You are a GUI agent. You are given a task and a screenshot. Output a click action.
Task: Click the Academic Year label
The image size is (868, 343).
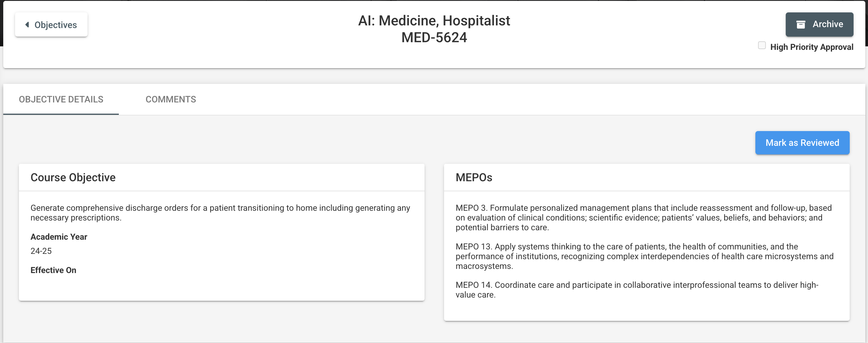coord(59,237)
